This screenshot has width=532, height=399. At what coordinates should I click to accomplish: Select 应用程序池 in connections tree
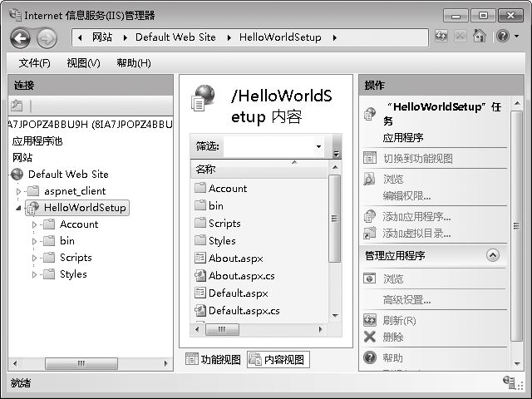[37, 140]
